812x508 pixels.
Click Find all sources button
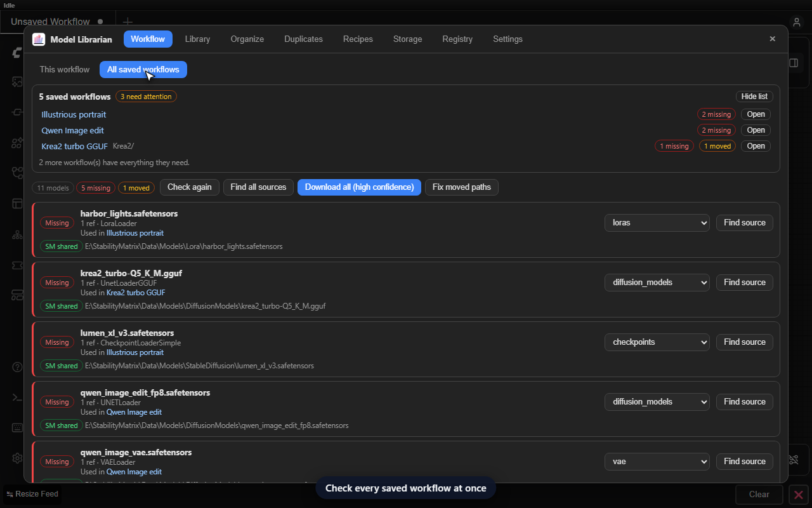point(259,187)
